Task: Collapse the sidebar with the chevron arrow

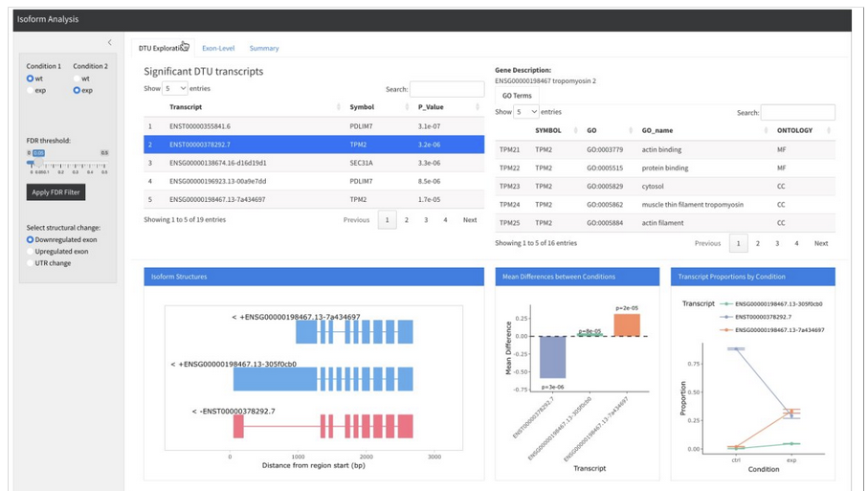Action: 109,42
